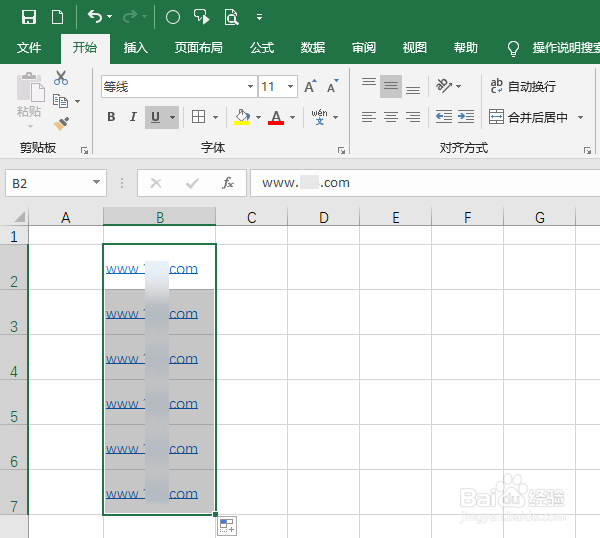Activate the Format Painter brush
This screenshot has width=600, height=538.
(x=61, y=124)
